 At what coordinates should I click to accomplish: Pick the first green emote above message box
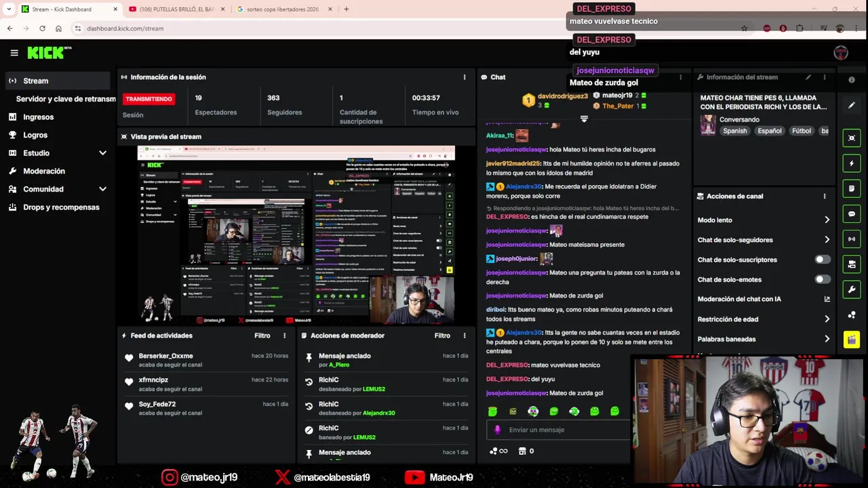(492, 411)
